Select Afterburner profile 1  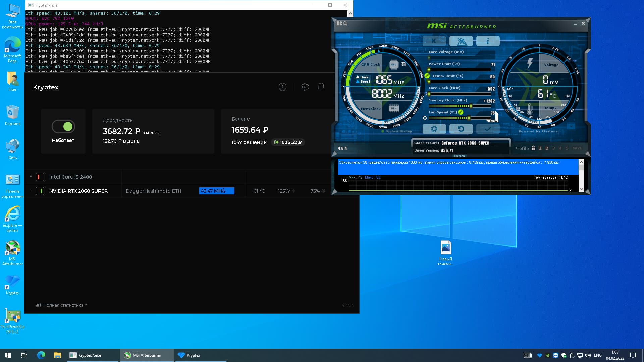[540, 148]
